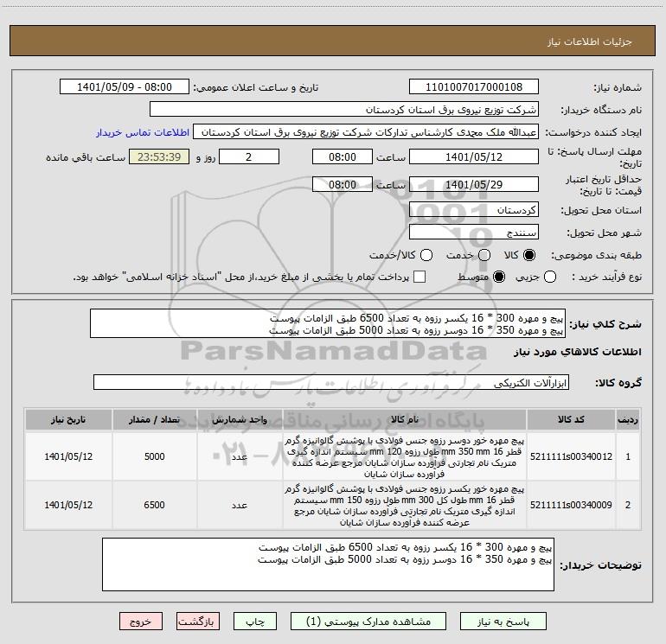Click the 'ردیف' column header
Image resolution: width=666 pixels, height=644 pixels.
(x=628, y=419)
